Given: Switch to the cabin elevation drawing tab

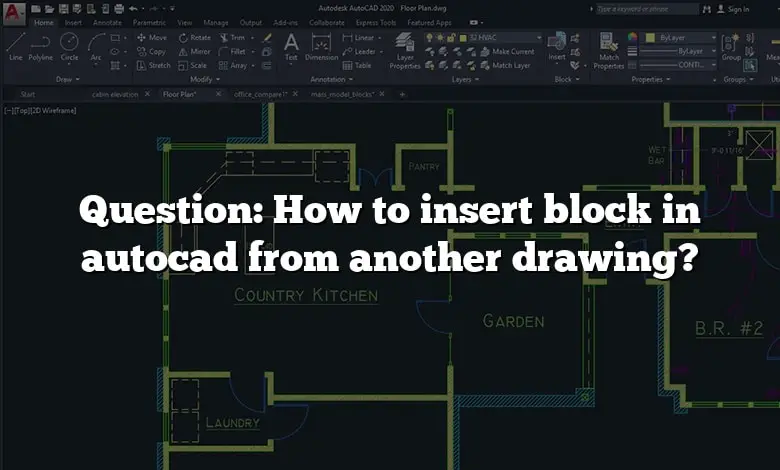Looking at the screenshot, I should click(115, 94).
